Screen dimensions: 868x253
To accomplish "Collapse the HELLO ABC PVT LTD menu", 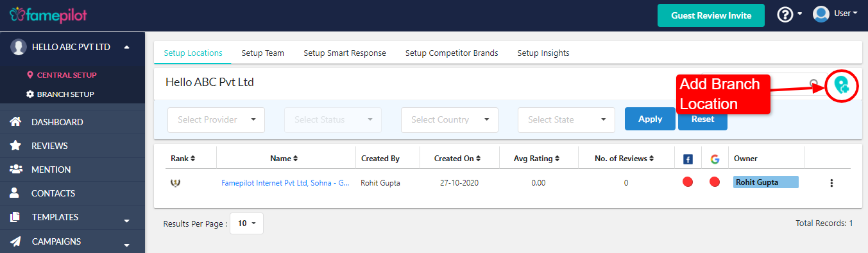I will pos(126,48).
